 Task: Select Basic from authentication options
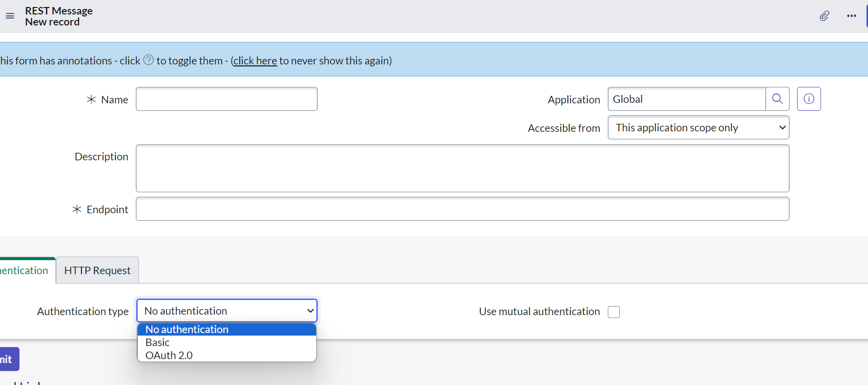(x=158, y=343)
